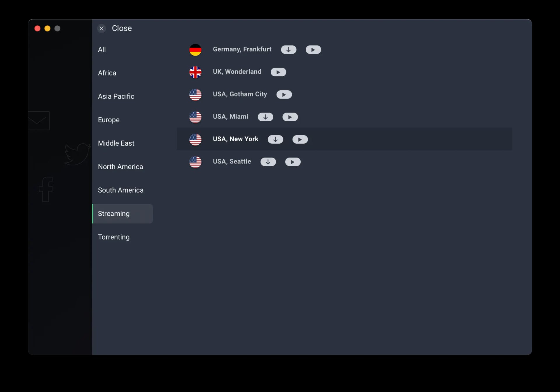Screen dimensions: 560x392
Task: Toggle the USA Gotham City streaming switch
Action: click(x=284, y=94)
